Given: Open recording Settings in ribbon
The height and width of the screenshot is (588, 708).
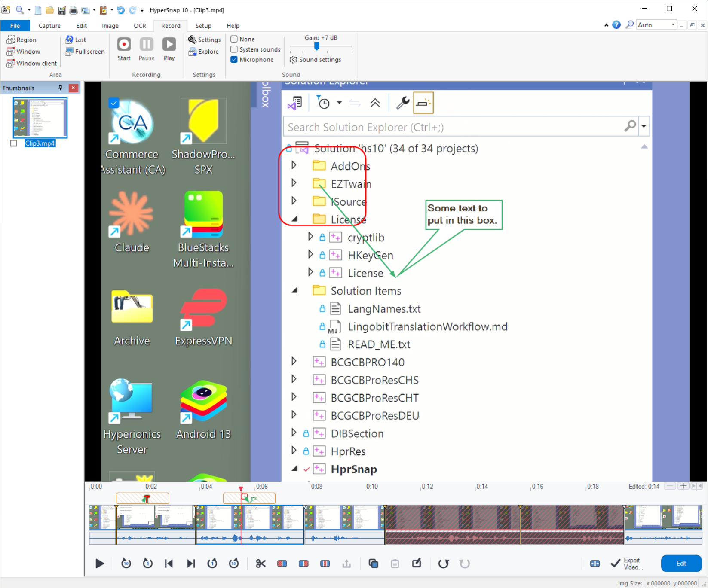Looking at the screenshot, I should point(204,40).
